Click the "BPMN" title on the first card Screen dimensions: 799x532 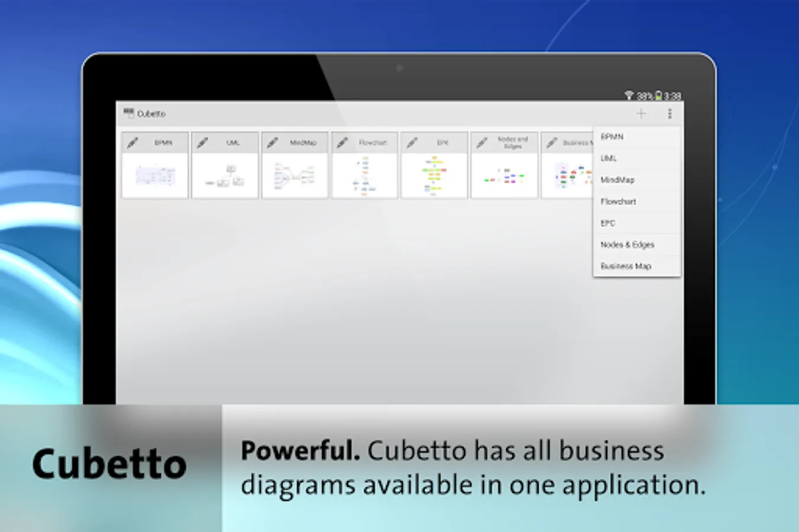[x=163, y=142]
